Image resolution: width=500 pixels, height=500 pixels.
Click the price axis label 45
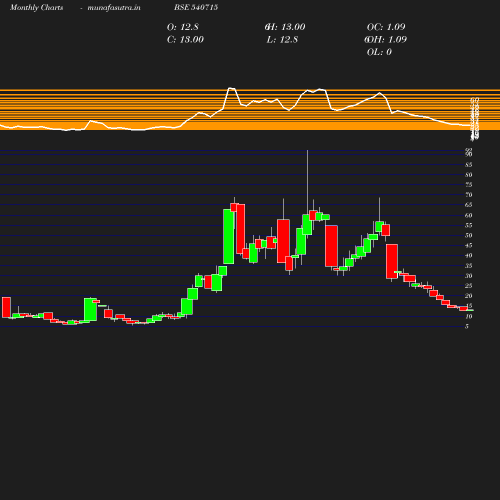click(x=469, y=246)
